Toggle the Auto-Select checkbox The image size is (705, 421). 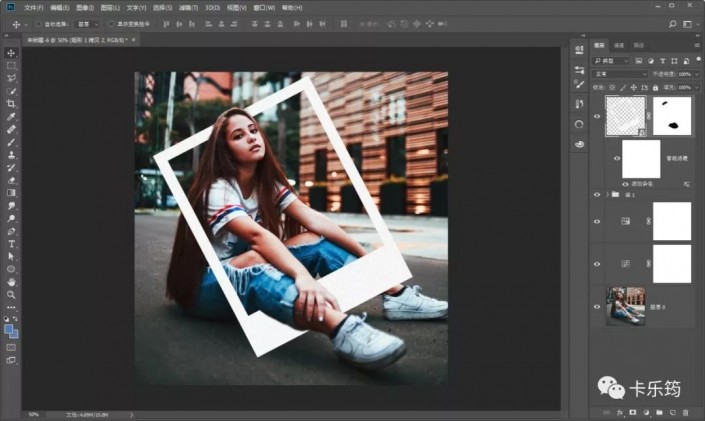[x=38, y=24]
